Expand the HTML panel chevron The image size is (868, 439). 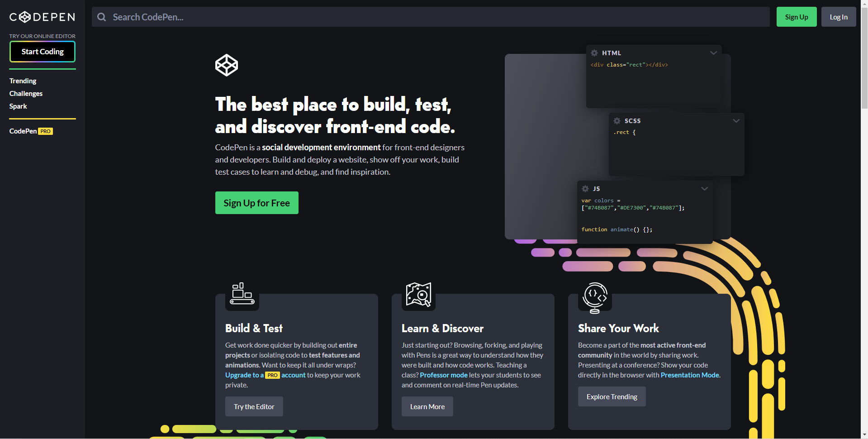[713, 53]
